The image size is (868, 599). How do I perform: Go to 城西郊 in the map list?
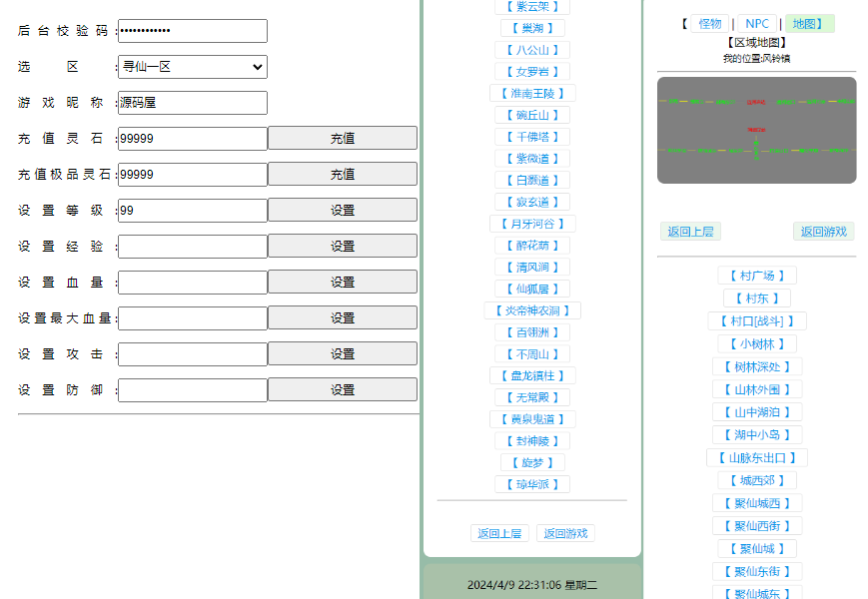pos(757,480)
